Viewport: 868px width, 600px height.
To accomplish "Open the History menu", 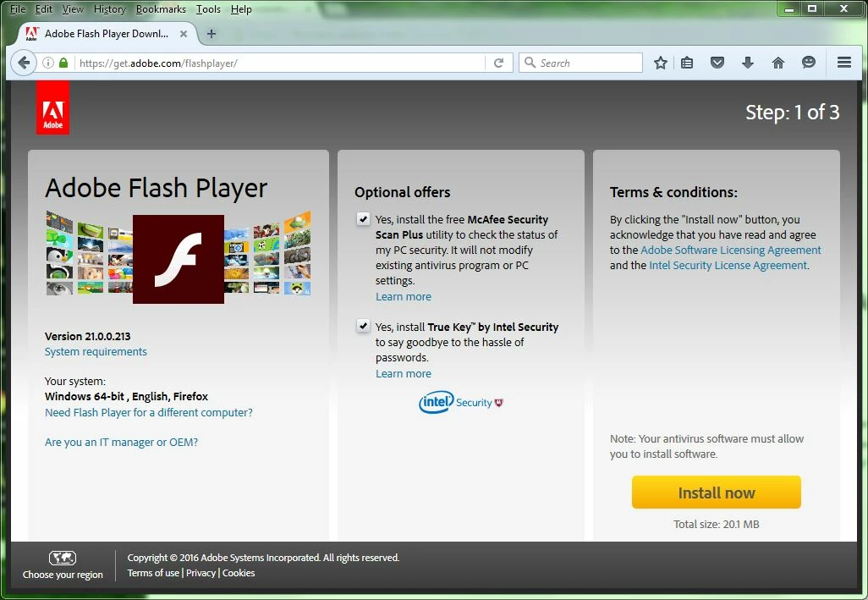I will click(110, 9).
